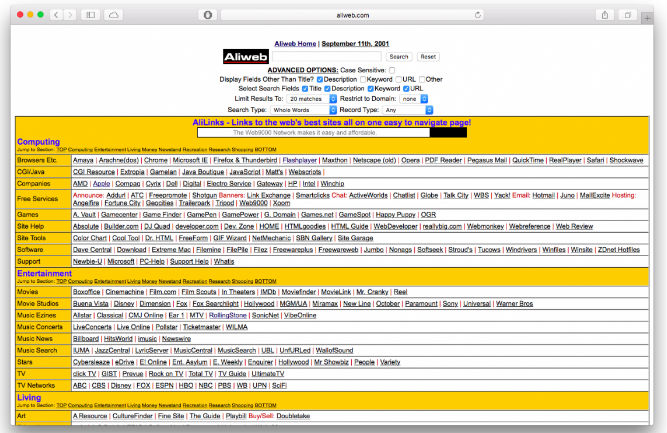Uncheck the Description search field checkbox

pos(327,89)
